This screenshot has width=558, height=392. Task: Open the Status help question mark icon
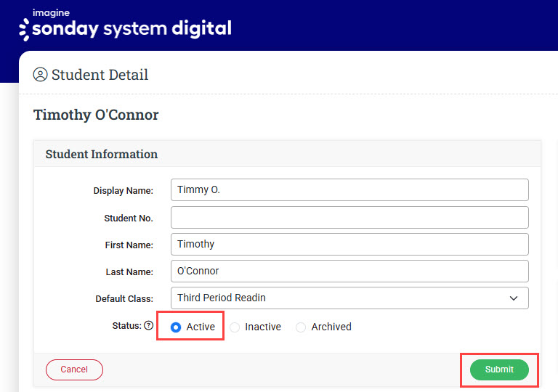(x=149, y=326)
